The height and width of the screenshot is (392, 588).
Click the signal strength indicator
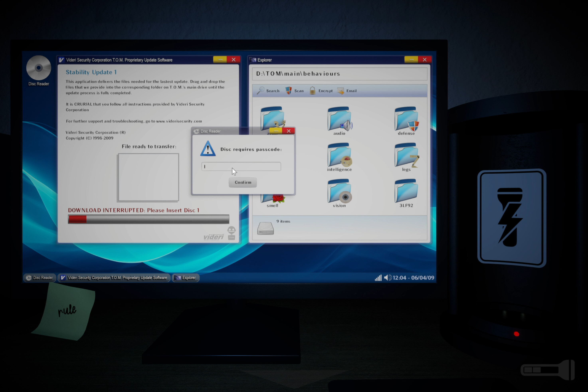point(378,277)
